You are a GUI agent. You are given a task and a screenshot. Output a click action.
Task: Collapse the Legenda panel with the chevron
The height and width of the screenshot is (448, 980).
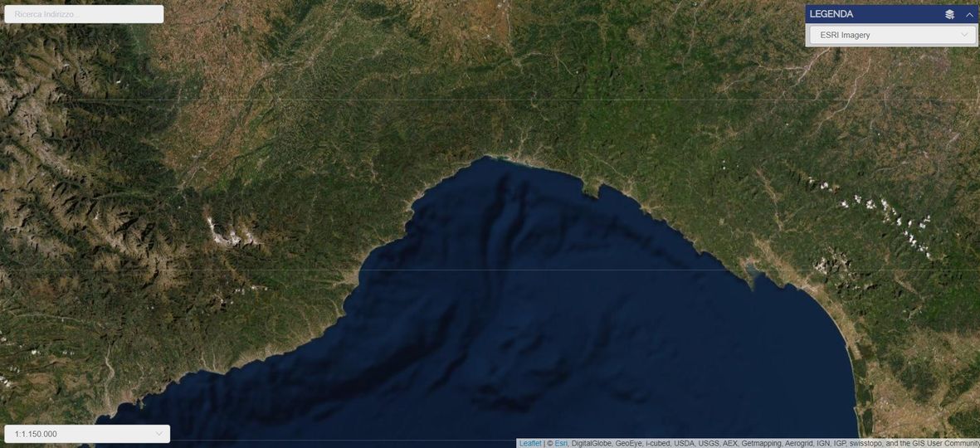tap(969, 14)
